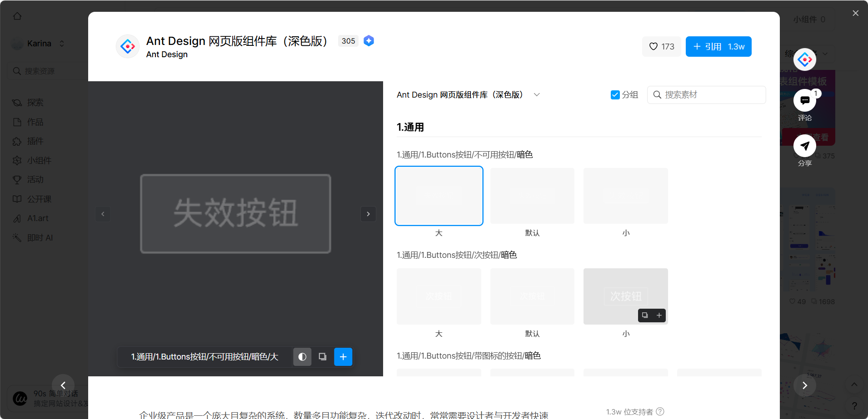The image size is (868, 419).
Task: Click scroll-to-top chevron button
Action: (854, 384)
